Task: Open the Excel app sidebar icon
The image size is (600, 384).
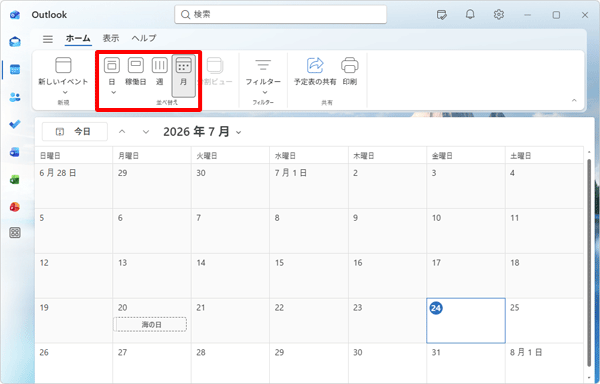Action: click(x=15, y=179)
